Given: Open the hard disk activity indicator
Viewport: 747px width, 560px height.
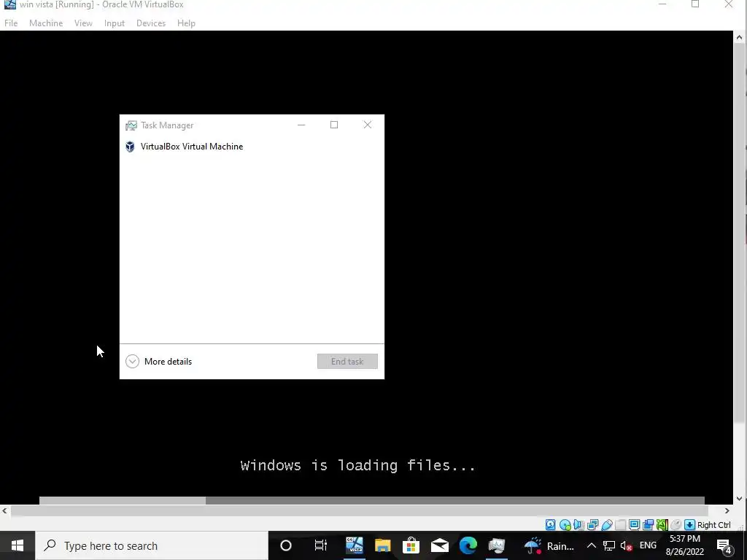Looking at the screenshot, I should click(550, 525).
